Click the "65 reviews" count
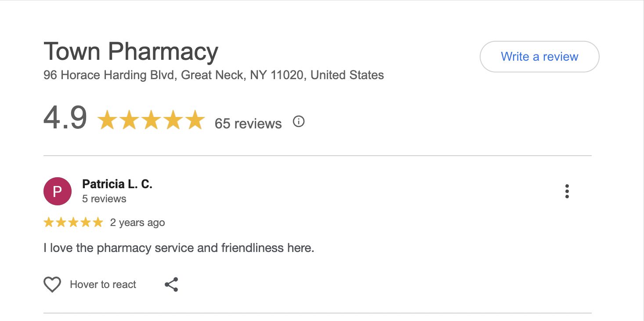Viewport: 644px width, 321px height. (x=248, y=124)
